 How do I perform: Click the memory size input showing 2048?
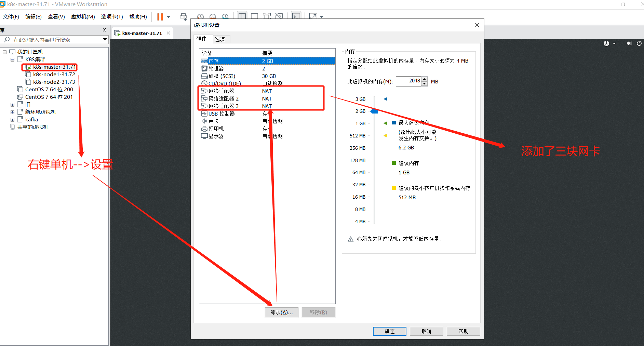409,81
